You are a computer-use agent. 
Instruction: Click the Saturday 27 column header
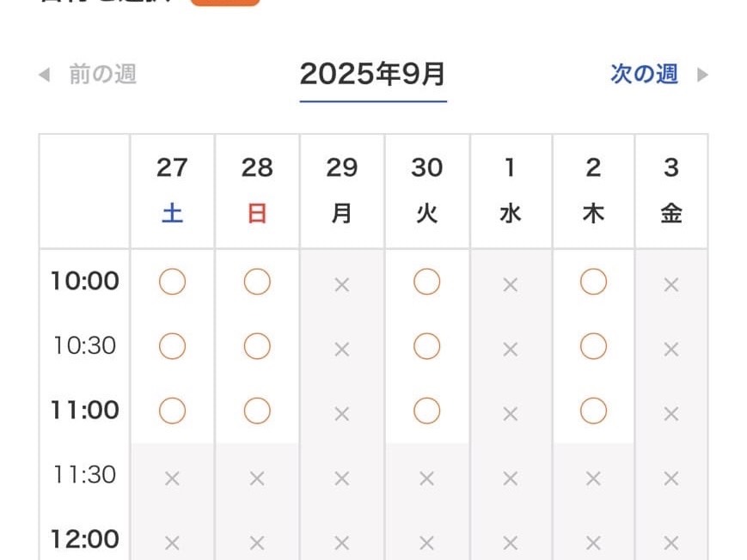[x=172, y=191]
